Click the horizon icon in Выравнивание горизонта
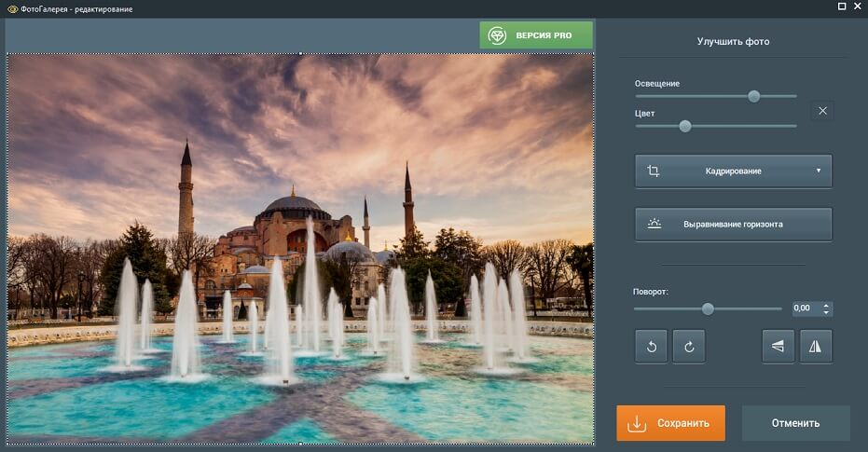Image resolution: width=868 pixels, height=452 pixels. click(x=654, y=224)
